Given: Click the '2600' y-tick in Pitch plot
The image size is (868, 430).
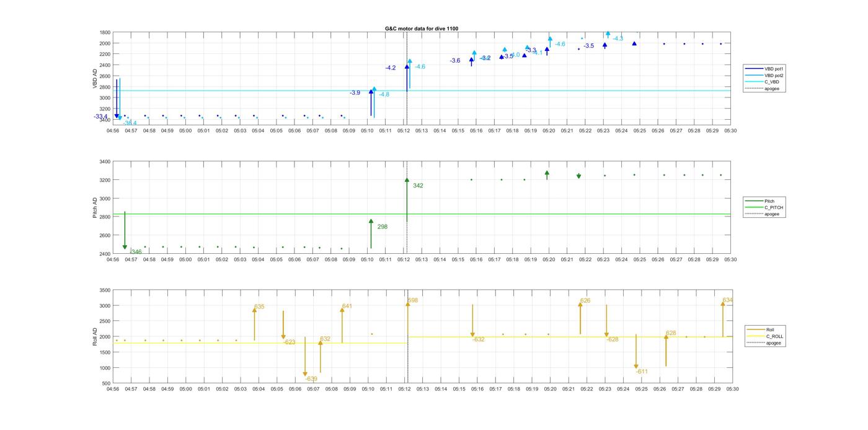Looking at the screenshot, I should tap(105, 235).
